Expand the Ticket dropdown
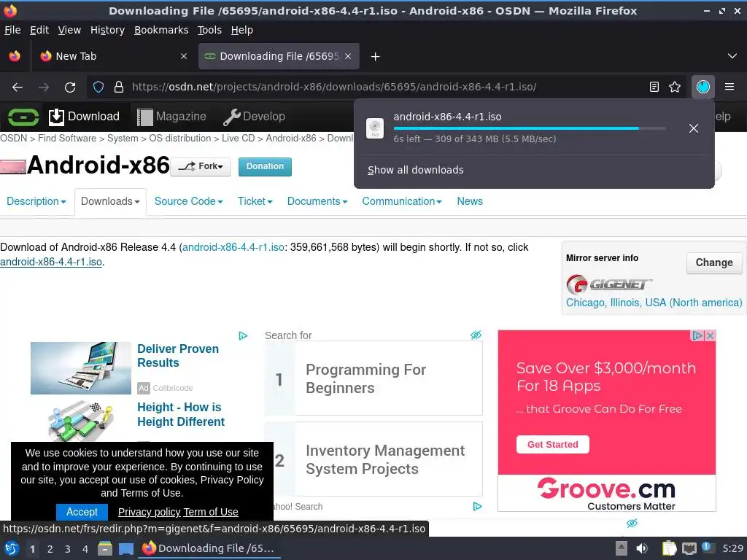The width and height of the screenshot is (747, 560). [x=255, y=201]
